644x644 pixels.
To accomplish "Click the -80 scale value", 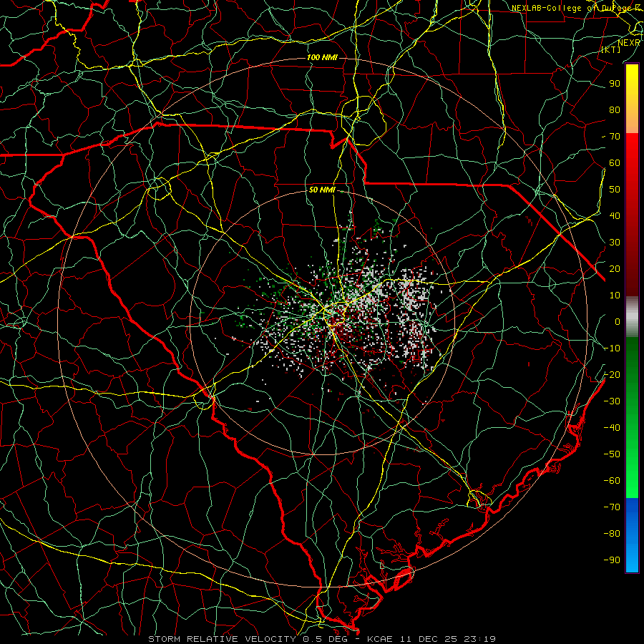I will (x=612, y=534).
